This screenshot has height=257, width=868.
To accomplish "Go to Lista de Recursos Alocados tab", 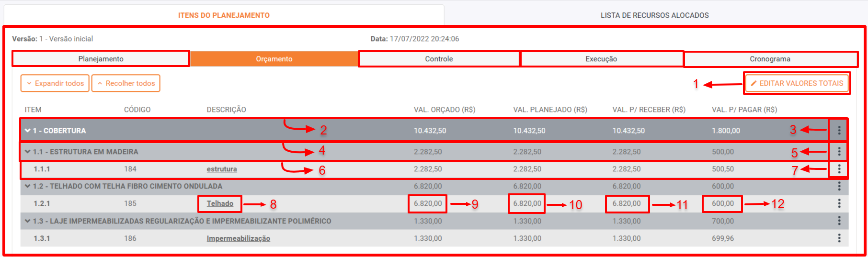I will point(654,15).
